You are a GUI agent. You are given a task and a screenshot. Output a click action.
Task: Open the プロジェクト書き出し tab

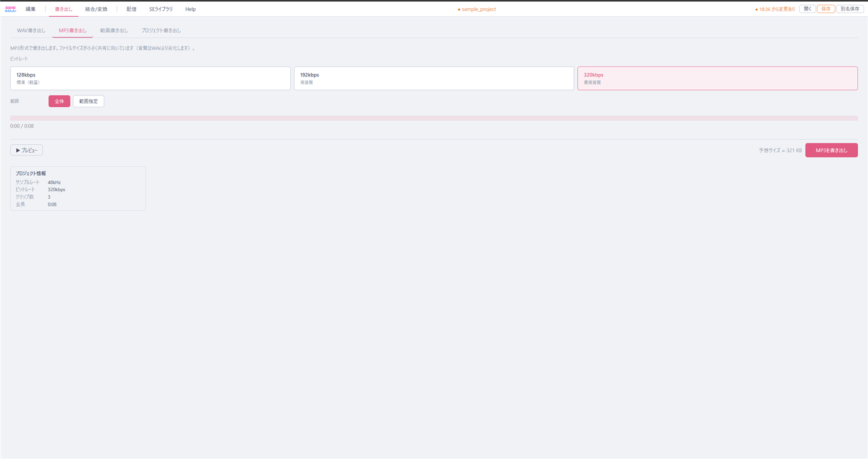[161, 30]
